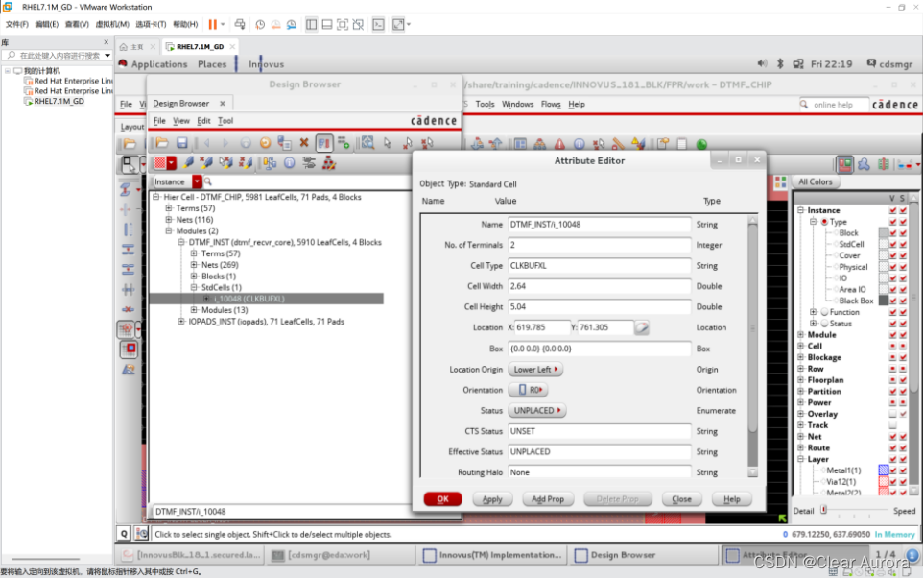Click the Save floppy icon in Design Browser
The image size is (924, 578).
coord(182,143)
